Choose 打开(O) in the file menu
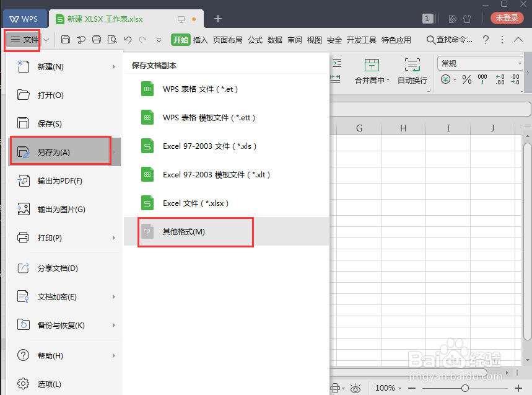The width and height of the screenshot is (532, 395). 64,95
